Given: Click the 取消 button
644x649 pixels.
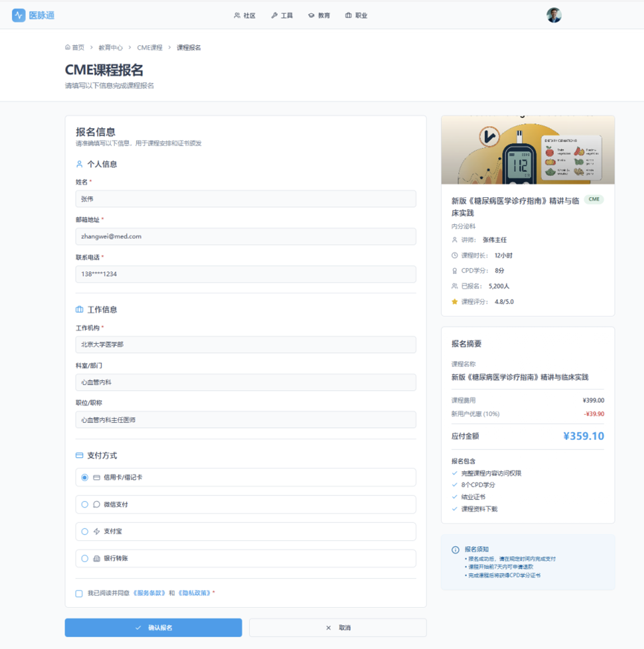Looking at the screenshot, I should point(338,628).
